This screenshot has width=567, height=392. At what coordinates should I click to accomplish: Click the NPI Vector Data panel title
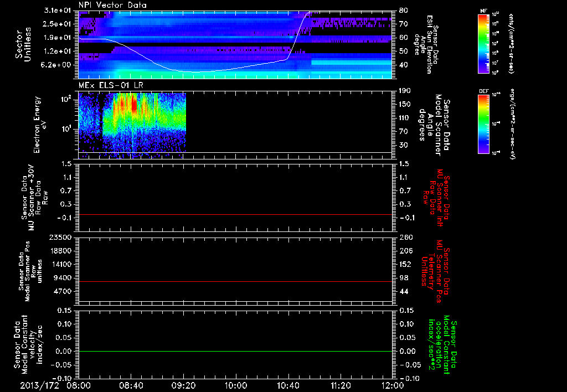[112, 5]
